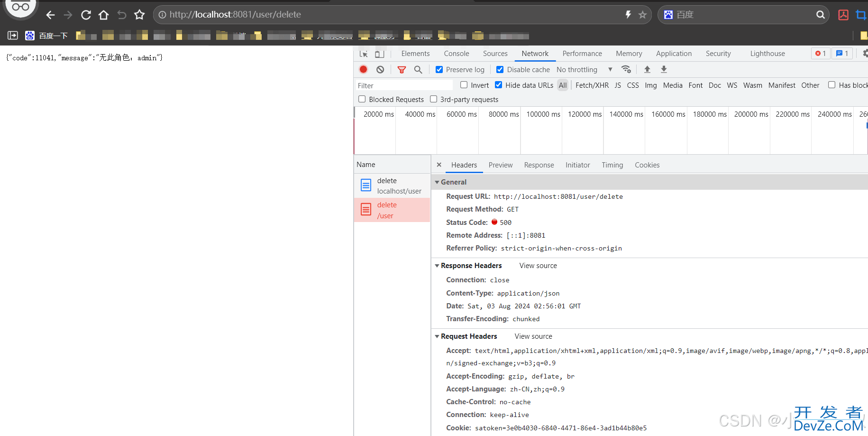Go to the browser home page icon

103,15
